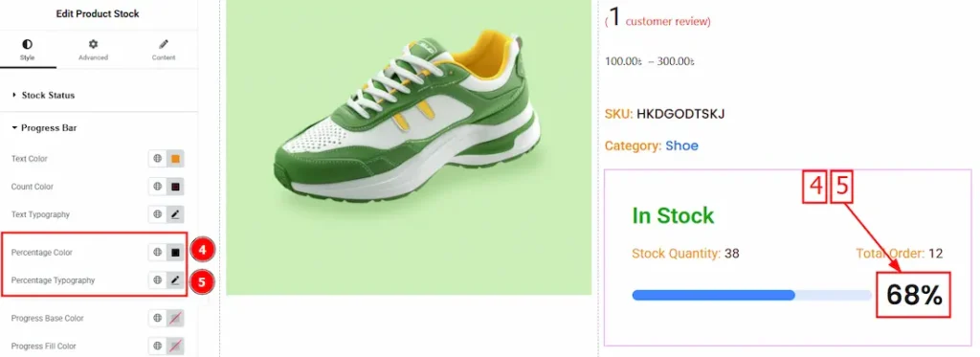Click the globe icon beside Text Color
The image size is (980, 357).
click(x=158, y=159)
